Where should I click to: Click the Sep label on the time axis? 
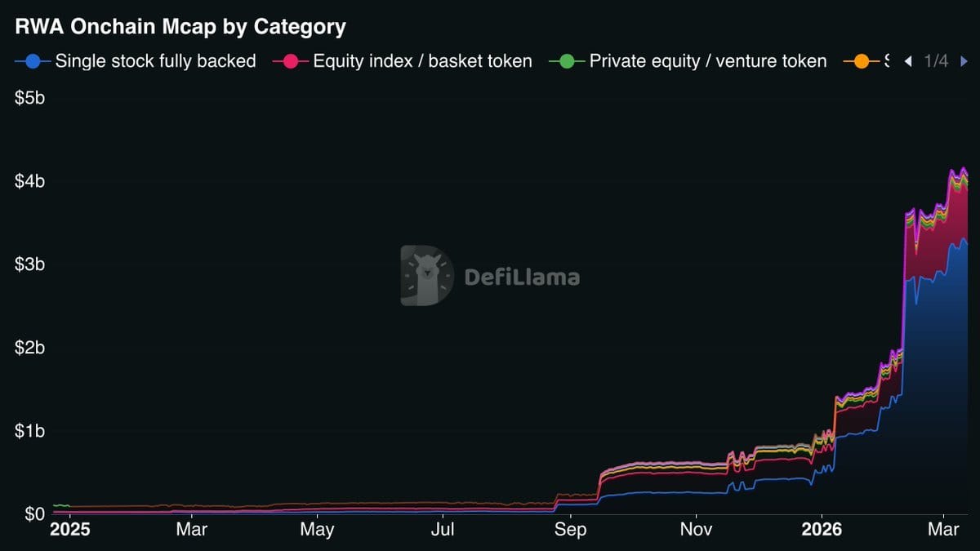click(x=570, y=531)
